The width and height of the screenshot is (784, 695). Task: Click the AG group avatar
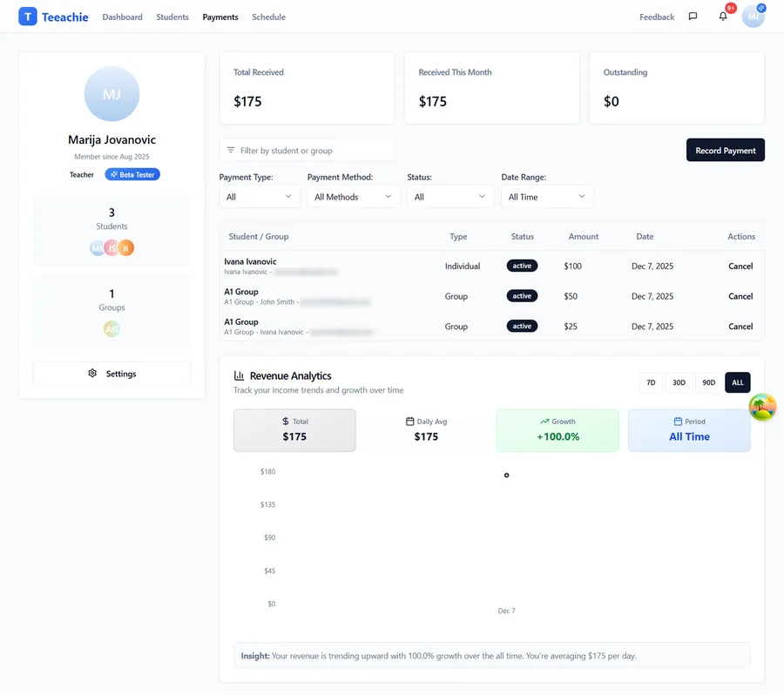pos(112,329)
